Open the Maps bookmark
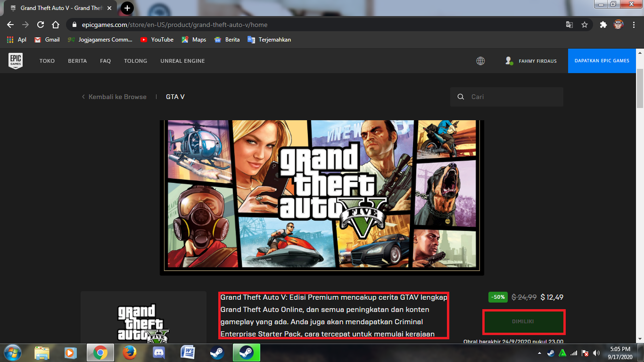This screenshot has width=644, height=362. click(194, 40)
